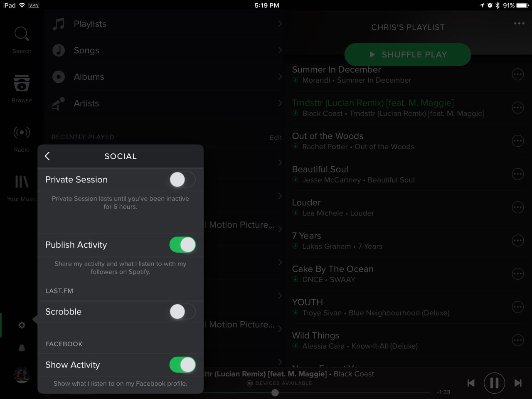532x399 pixels.
Task: Select Trndsttr (Lucian Remix) track title
Action: 373,103
